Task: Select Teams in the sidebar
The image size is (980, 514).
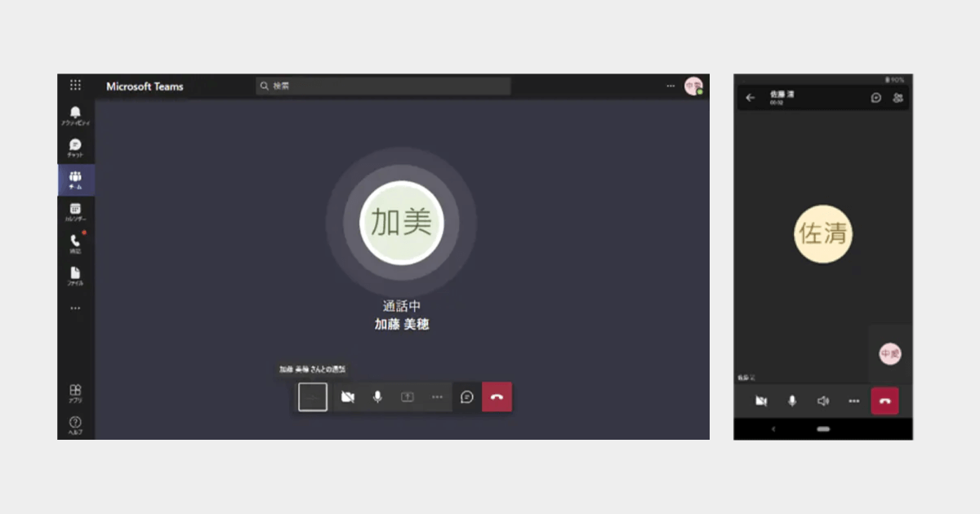Action: point(75,179)
